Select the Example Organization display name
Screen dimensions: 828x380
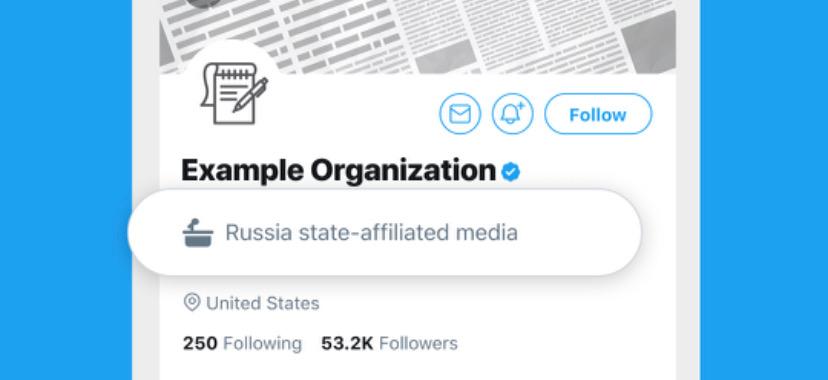[338, 170]
